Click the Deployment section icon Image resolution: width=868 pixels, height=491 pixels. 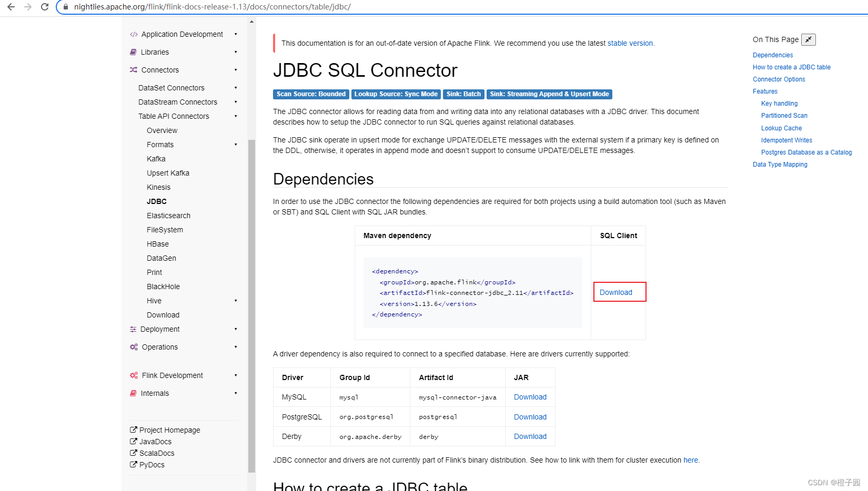point(133,329)
